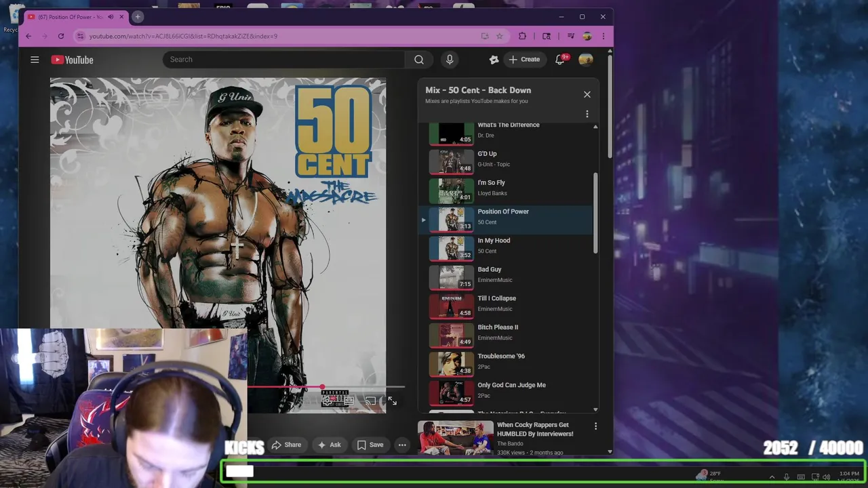Select the Position Of Power browser tab

pyautogui.click(x=76, y=17)
